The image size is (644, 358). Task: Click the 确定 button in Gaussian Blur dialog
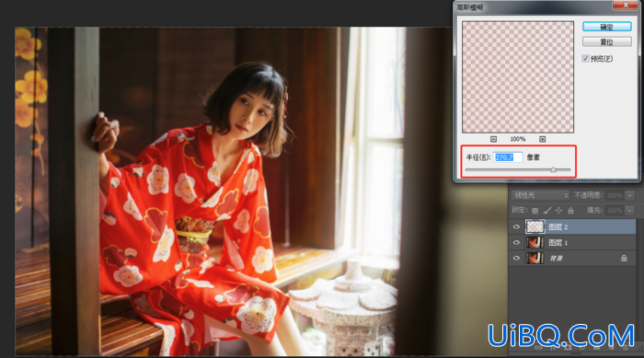coord(606,27)
